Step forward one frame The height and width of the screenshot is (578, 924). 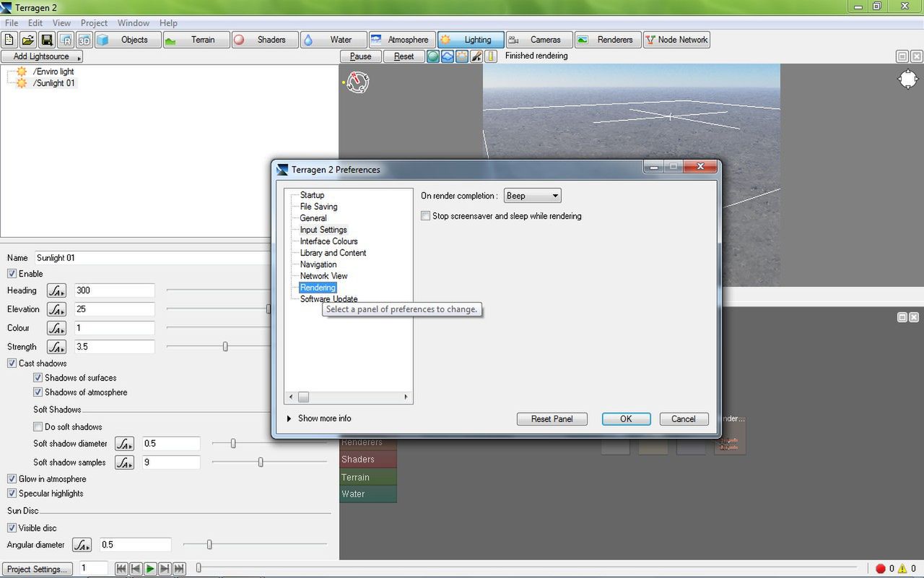[x=165, y=569]
